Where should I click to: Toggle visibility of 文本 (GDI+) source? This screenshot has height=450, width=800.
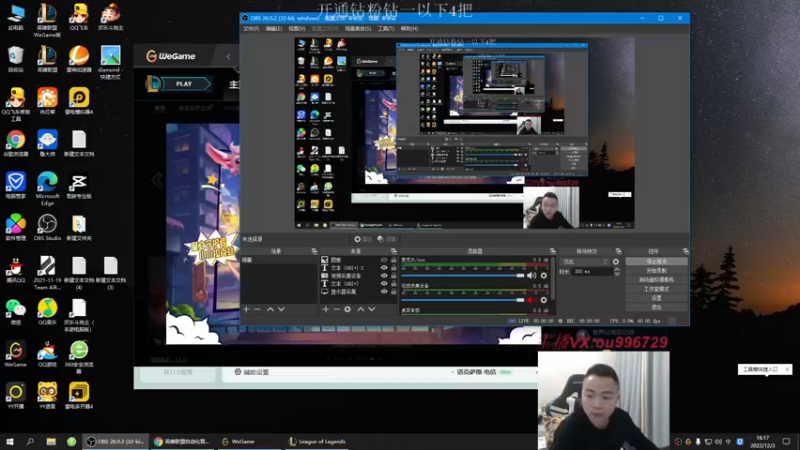click(384, 284)
